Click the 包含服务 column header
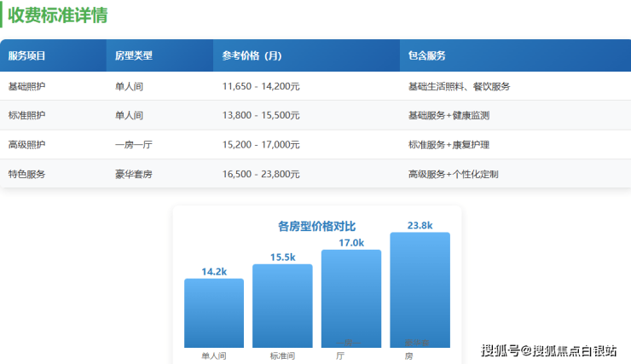The image size is (631, 364). pyautogui.click(x=426, y=56)
